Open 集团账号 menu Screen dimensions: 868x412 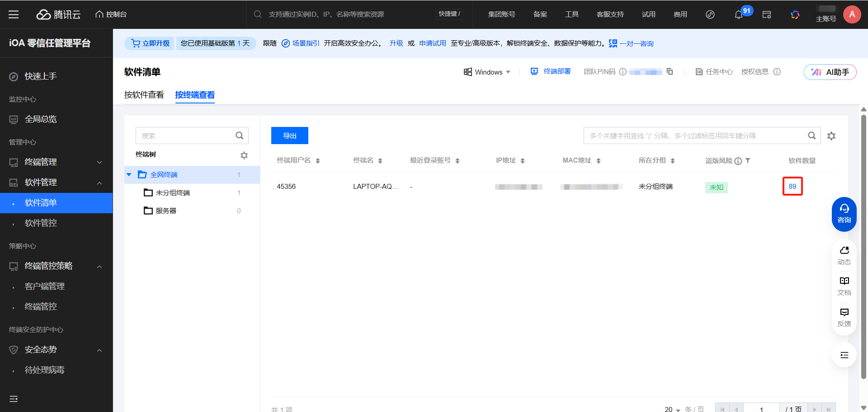pos(501,14)
